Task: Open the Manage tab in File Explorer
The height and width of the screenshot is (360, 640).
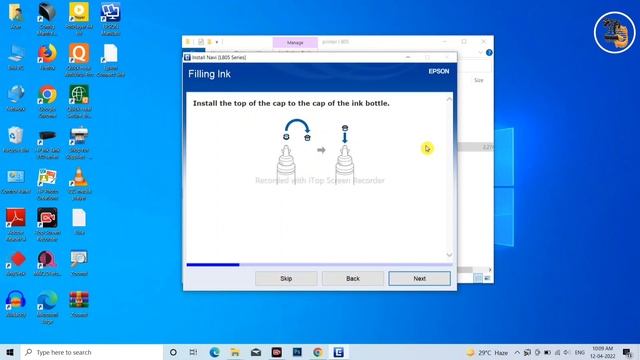Action: [295, 42]
